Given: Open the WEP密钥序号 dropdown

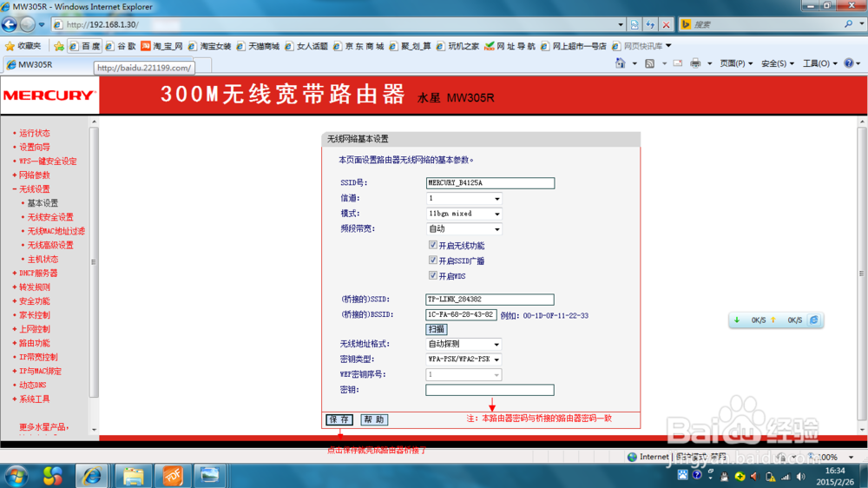Looking at the screenshot, I should pos(464,375).
